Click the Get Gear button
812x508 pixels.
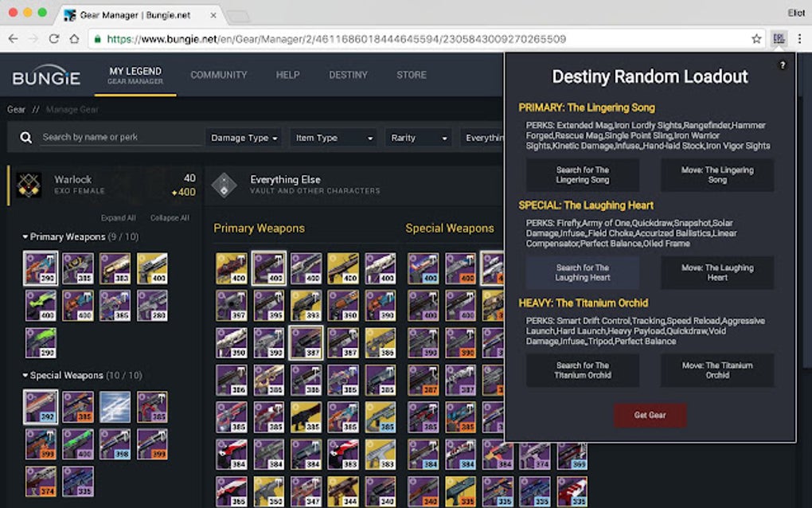tap(650, 415)
